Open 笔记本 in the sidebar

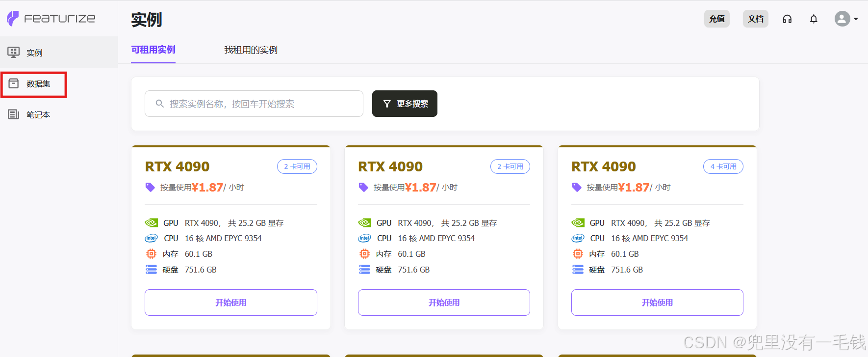click(59, 114)
